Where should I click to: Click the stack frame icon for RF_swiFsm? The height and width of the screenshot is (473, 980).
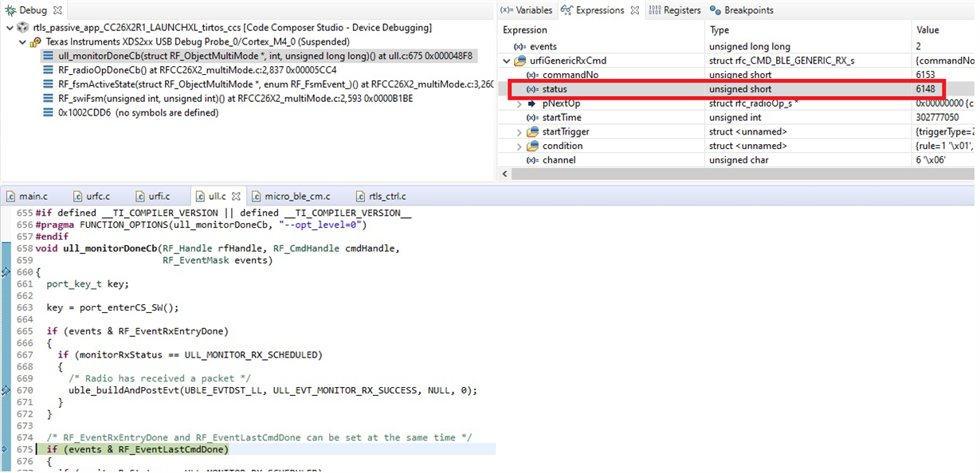(49, 99)
